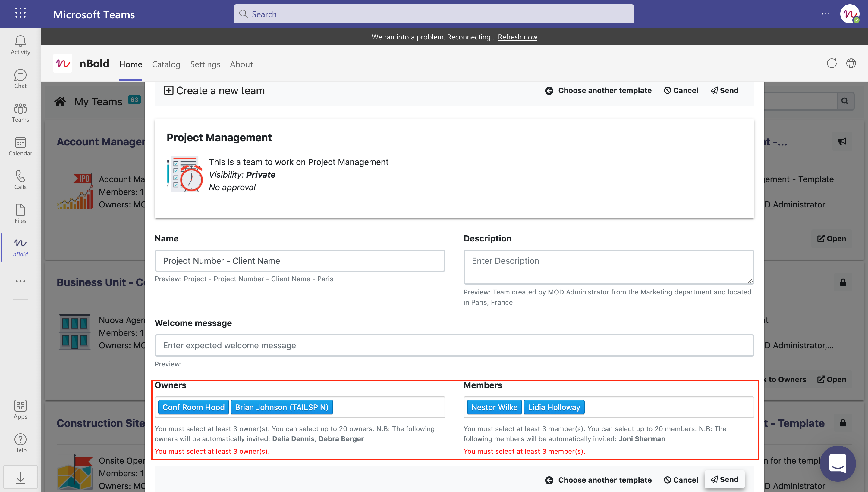Open the Activity bell icon
The height and width of the screenshot is (492, 868).
20,45
